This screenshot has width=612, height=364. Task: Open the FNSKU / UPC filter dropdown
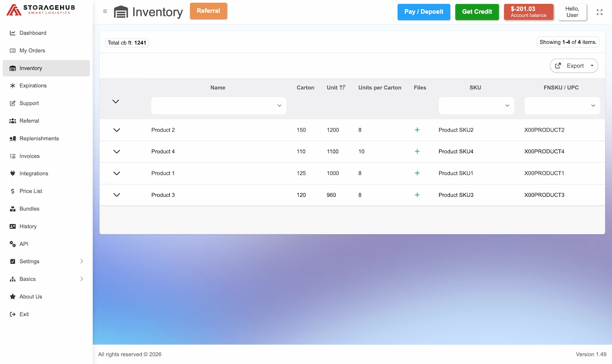tap(562, 106)
